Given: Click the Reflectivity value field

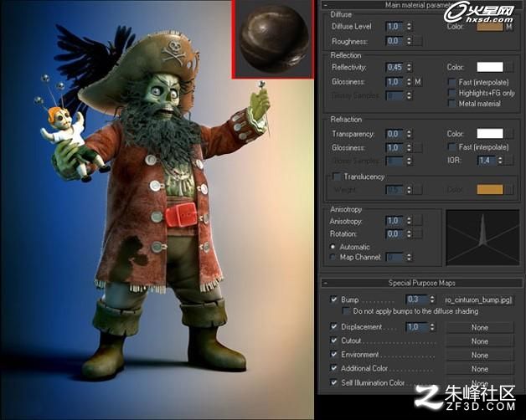Looking at the screenshot, I should [x=395, y=68].
